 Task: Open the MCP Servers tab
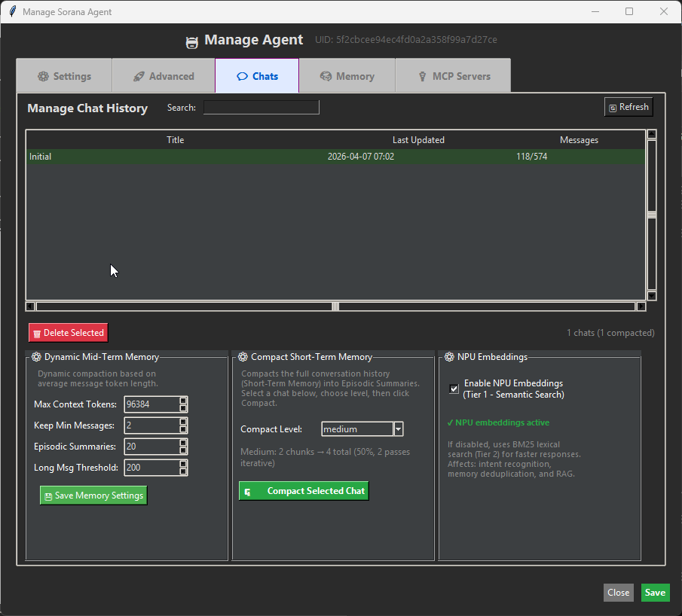click(453, 75)
